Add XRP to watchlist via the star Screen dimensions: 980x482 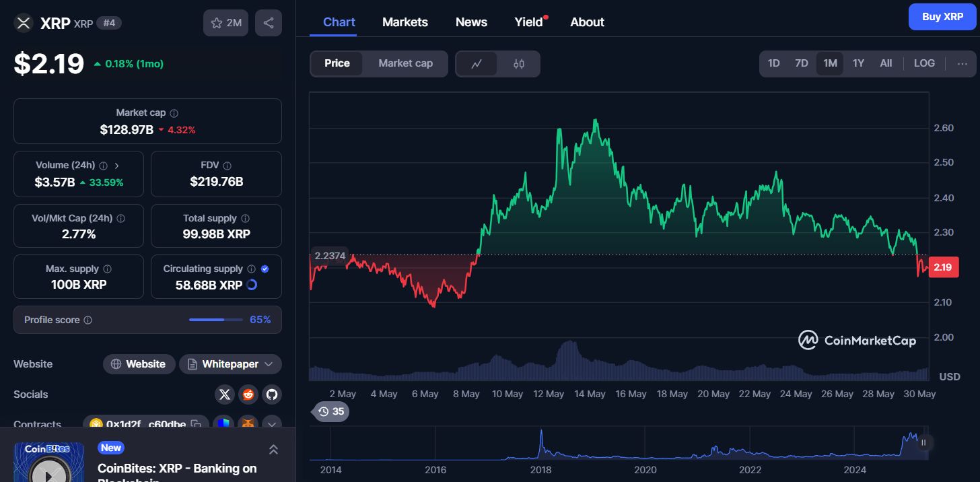pyautogui.click(x=226, y=23)
